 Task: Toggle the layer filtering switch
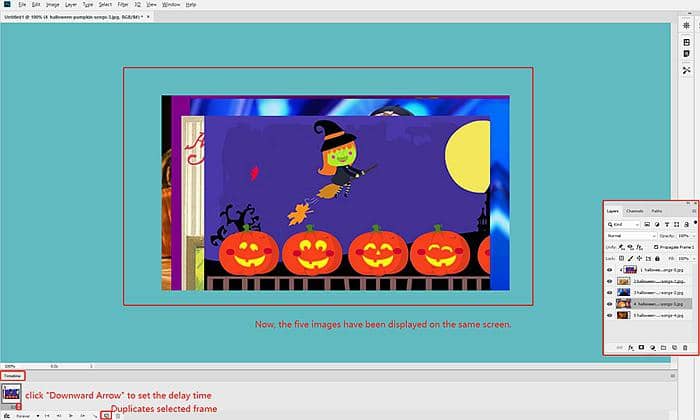(x=696, y=222)
